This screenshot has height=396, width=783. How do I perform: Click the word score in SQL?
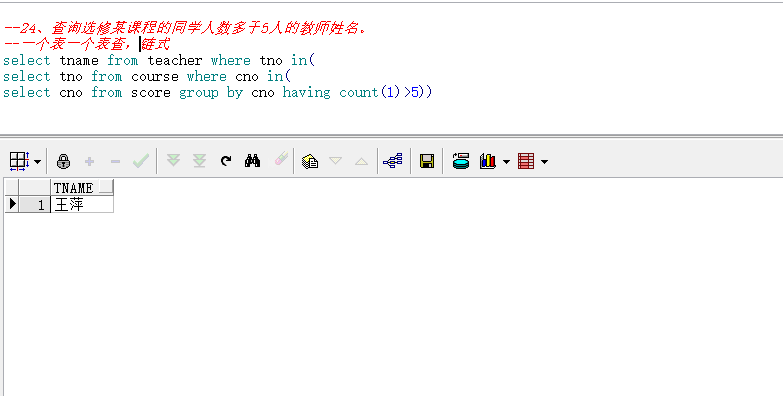point(151,92)
